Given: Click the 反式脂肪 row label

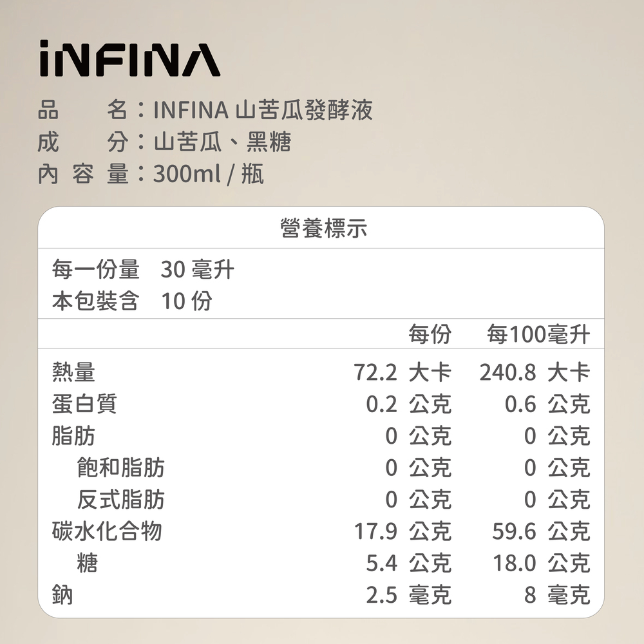Looking at the screenshot, I should click(120, 499).
